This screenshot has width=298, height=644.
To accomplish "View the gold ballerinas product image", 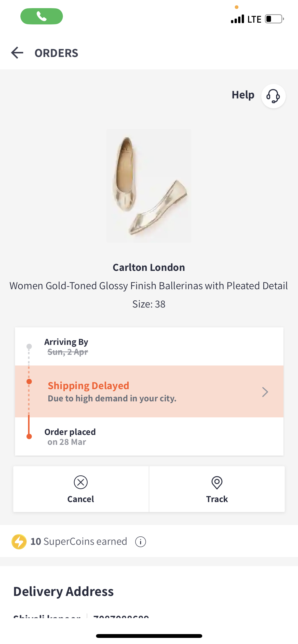I will 149,186.
